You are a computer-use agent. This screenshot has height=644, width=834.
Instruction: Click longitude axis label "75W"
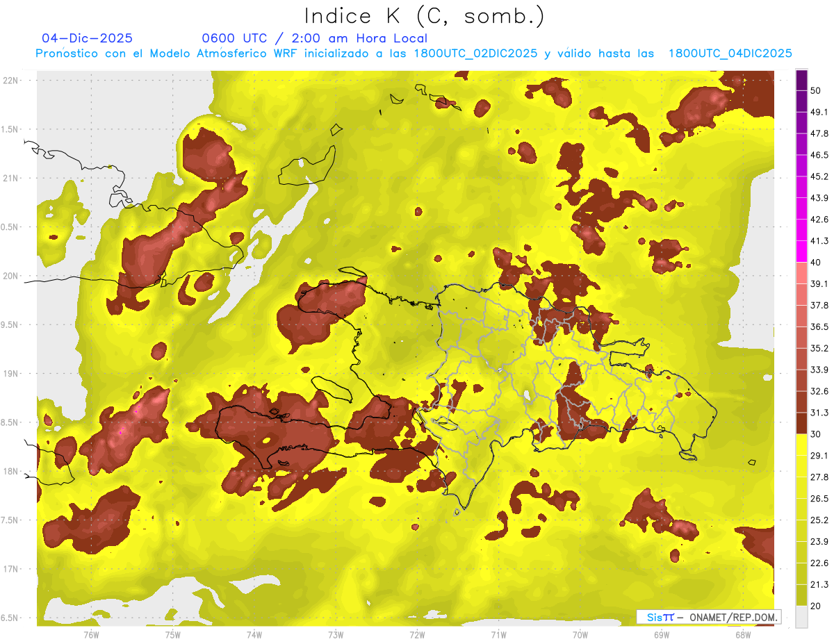pyautogui.click(x=172, y=634)
